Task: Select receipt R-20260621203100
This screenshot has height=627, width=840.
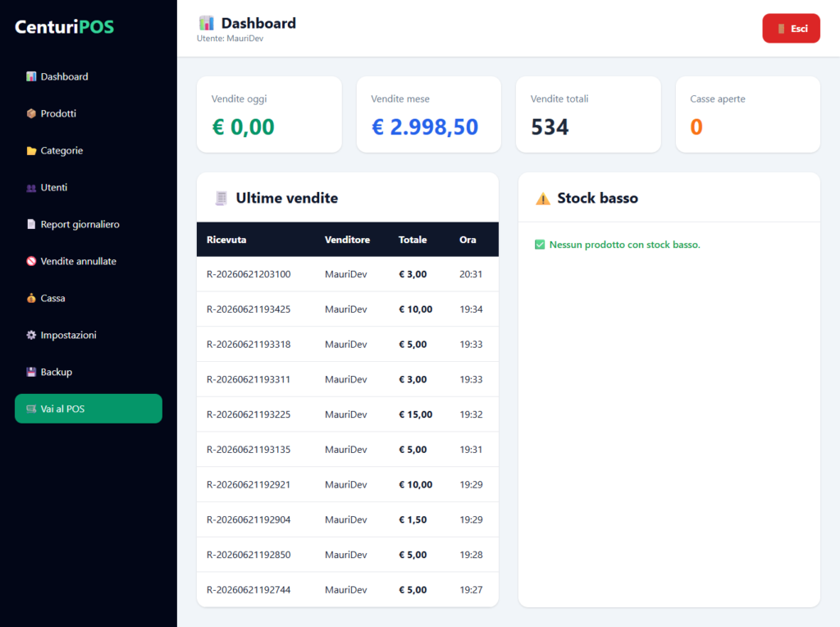Action: point(249,274)
